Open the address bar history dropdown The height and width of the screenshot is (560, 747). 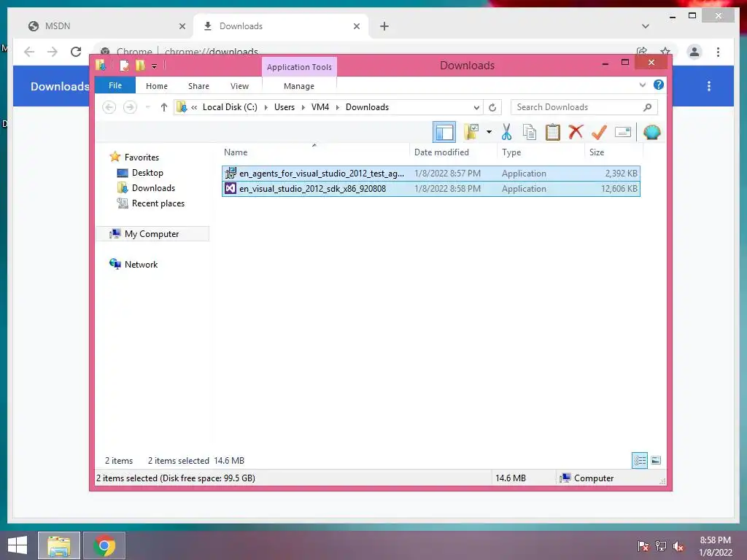476,107
